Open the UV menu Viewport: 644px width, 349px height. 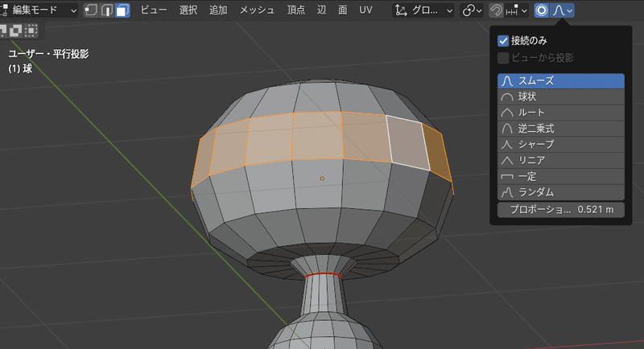[365, 10]
